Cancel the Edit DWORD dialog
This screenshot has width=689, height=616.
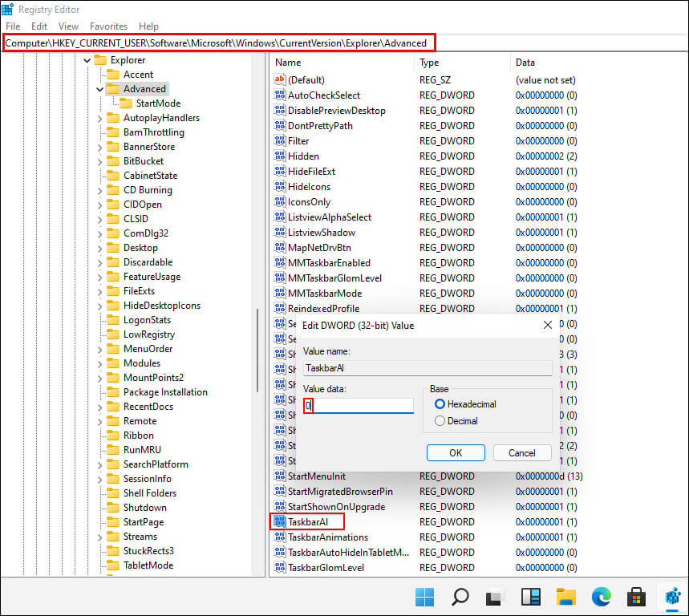[x=522, y=452]
